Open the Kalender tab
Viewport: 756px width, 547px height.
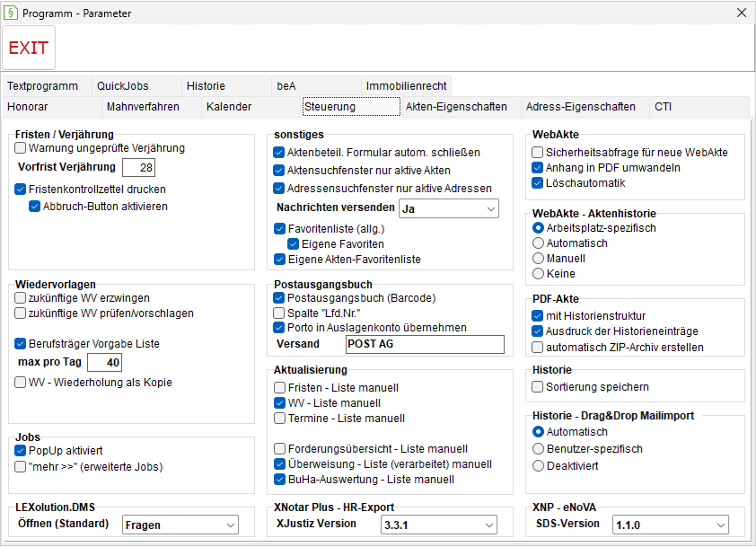click(x=251, y=107)
